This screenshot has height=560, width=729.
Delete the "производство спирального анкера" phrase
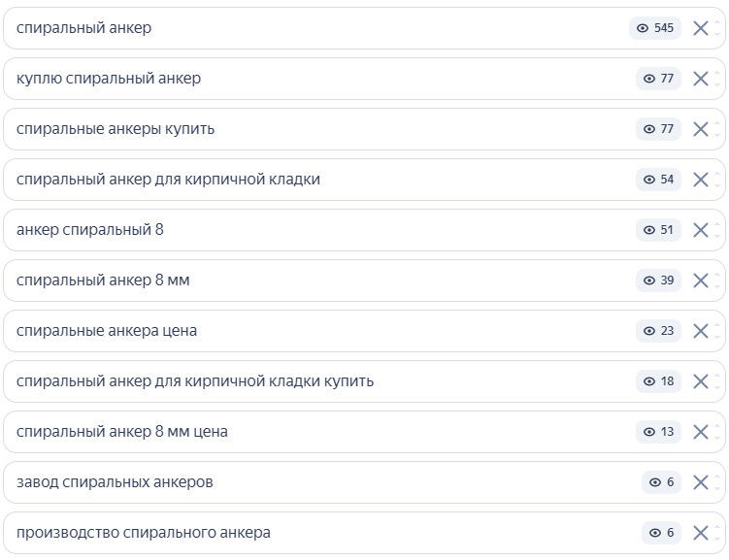(x=701, y=533)
